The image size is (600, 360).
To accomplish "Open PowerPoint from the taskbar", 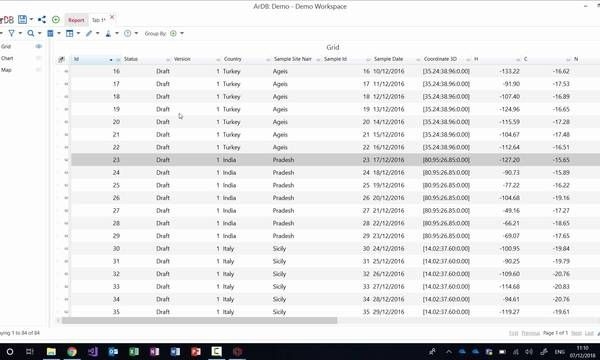I will point(196,352).
